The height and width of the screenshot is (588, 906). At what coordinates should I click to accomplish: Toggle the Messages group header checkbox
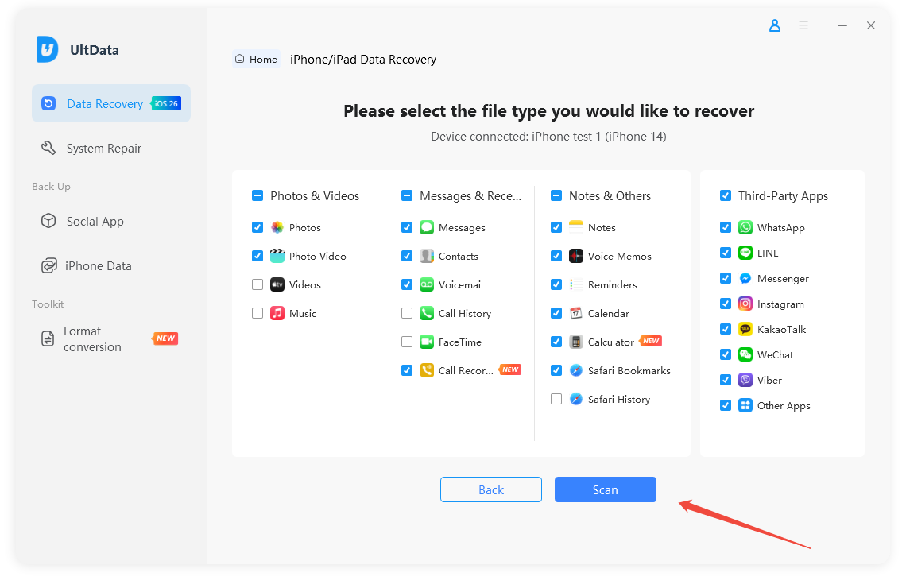click(x=407, y=195)
